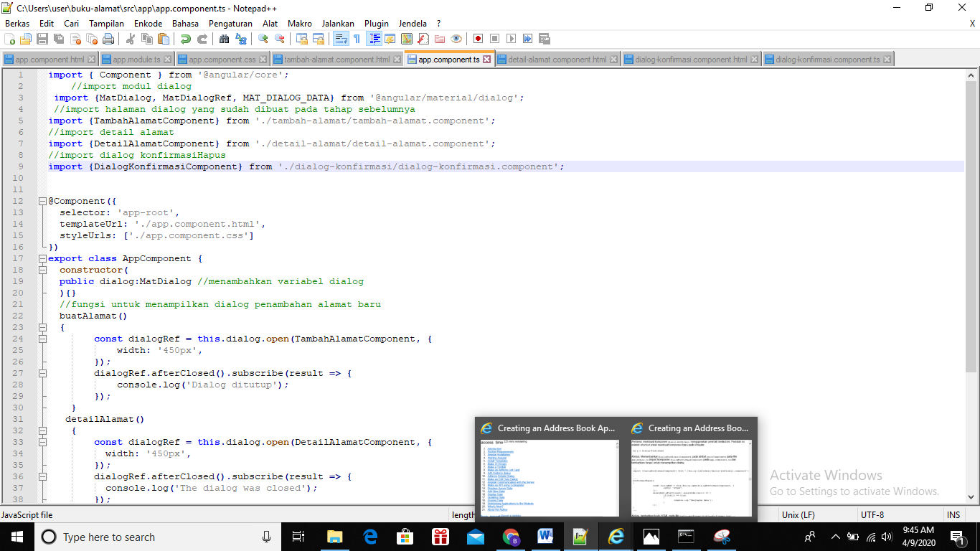Collapse buatAlamat fold marker at line 23

42,327
